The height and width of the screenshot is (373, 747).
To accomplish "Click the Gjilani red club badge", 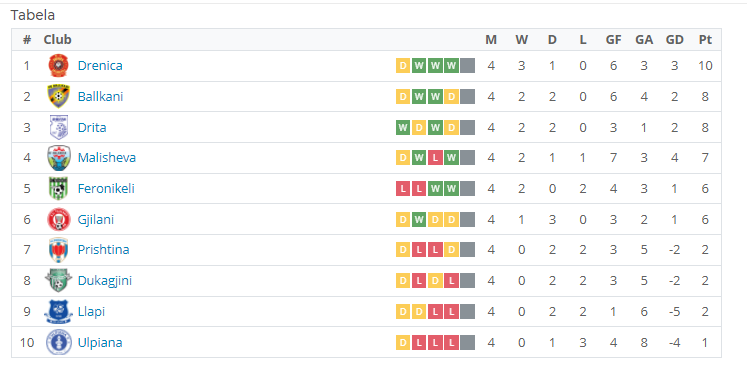I will coord(59,220).
